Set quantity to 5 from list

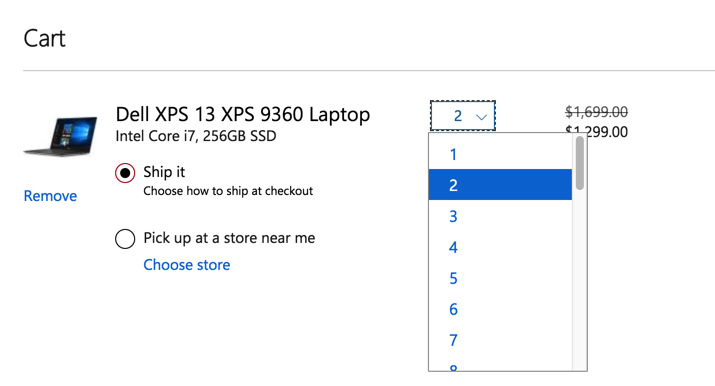500,278
